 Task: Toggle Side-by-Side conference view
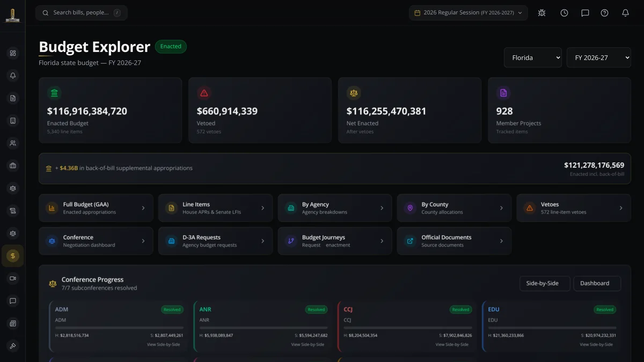click(545, 283)
